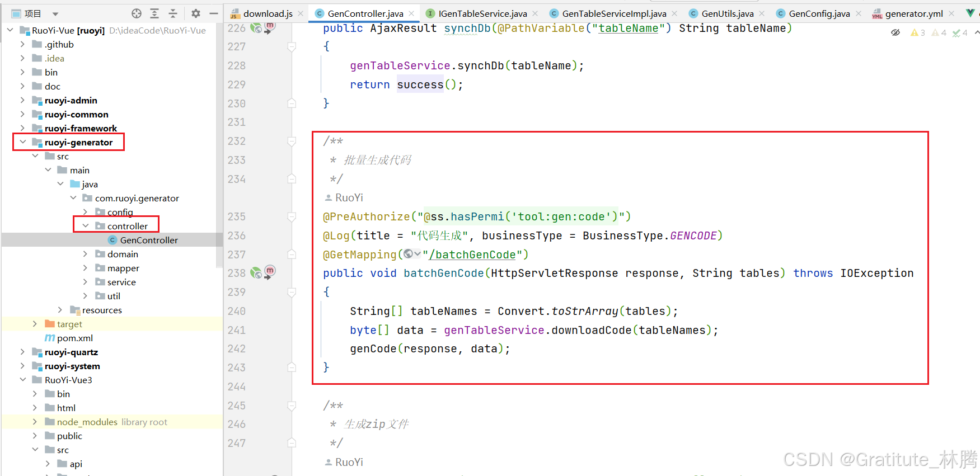Expand the ruoyi-admin module
This screenshot has width=980, height=476.
pos(22,100)
